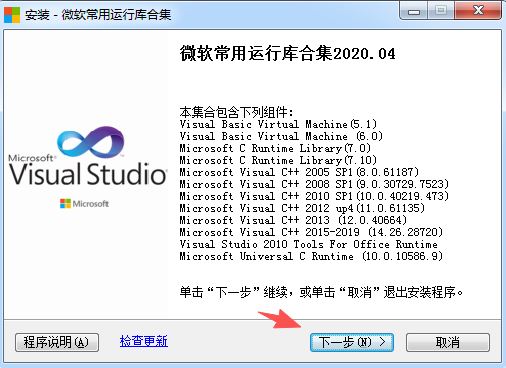Screen dimensions: 506x368
Task: Select the line Visual Basic Virtual Machine (6.0)
Action: click(x=281, y=136)
